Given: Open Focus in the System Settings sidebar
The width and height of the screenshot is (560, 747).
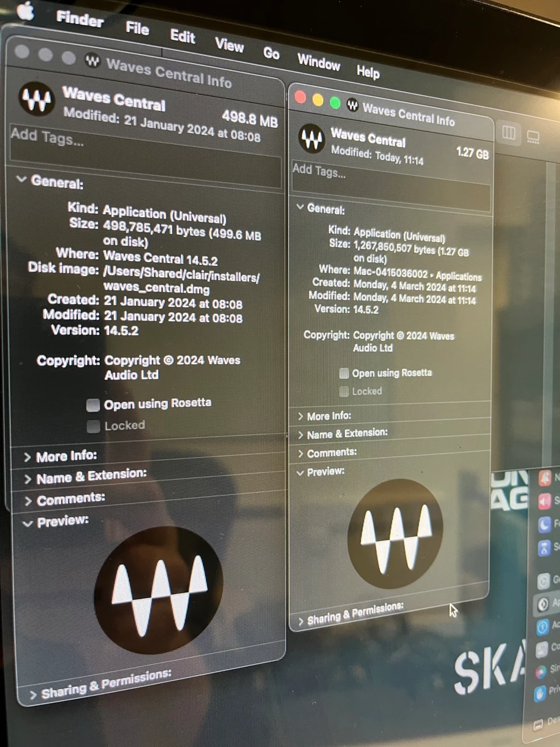Looking at the screenshot, I should click(x=544, y=525).
